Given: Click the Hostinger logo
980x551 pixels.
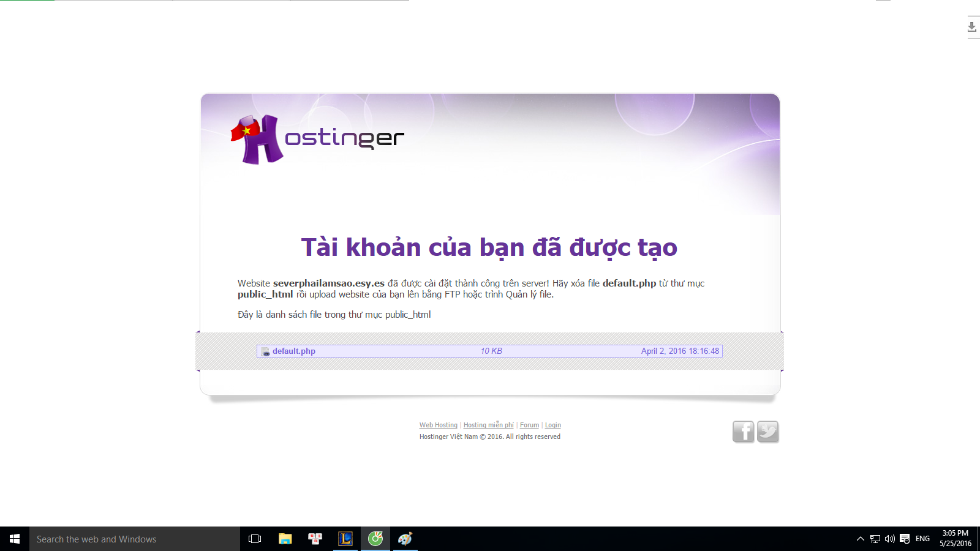Looking at the screenshot, I should pyautogui.click(x=317, y=140).
